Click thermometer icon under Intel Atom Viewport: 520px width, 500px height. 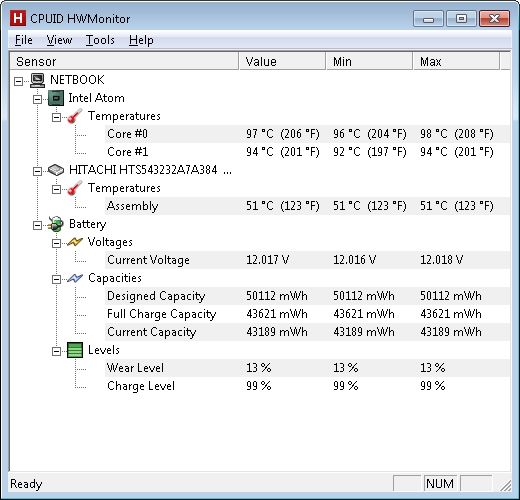coord(75,116)
